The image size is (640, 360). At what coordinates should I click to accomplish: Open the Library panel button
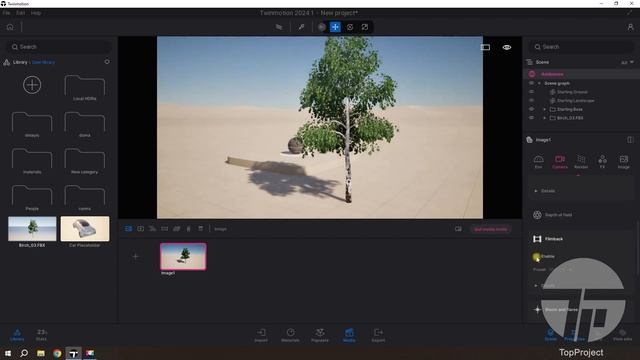(x=17, y=335)
